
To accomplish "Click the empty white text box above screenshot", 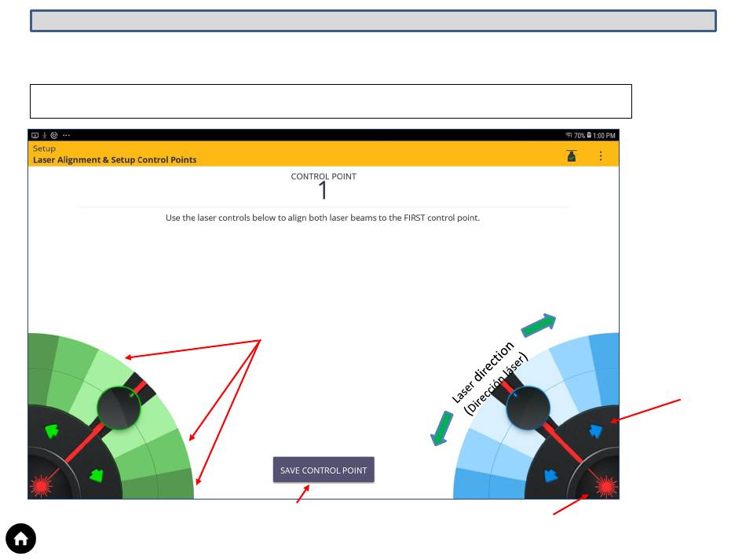I will (x=331, y=101).
